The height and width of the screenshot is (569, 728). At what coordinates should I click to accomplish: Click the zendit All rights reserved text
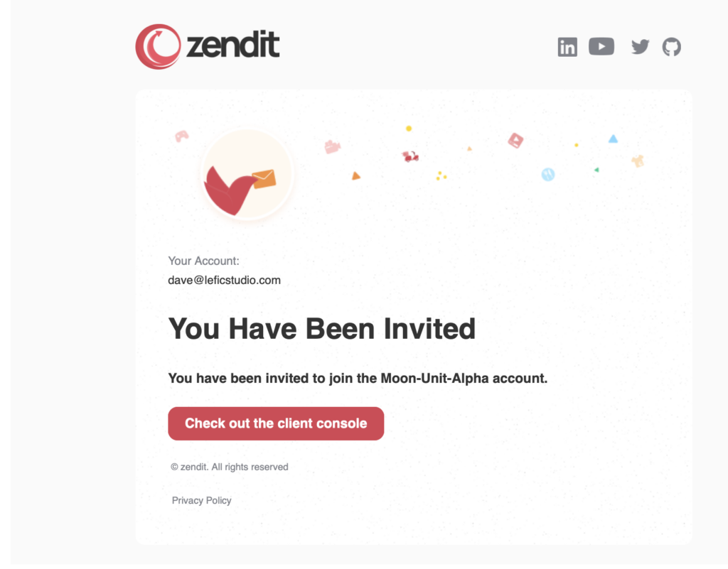[x=230, y=467]
